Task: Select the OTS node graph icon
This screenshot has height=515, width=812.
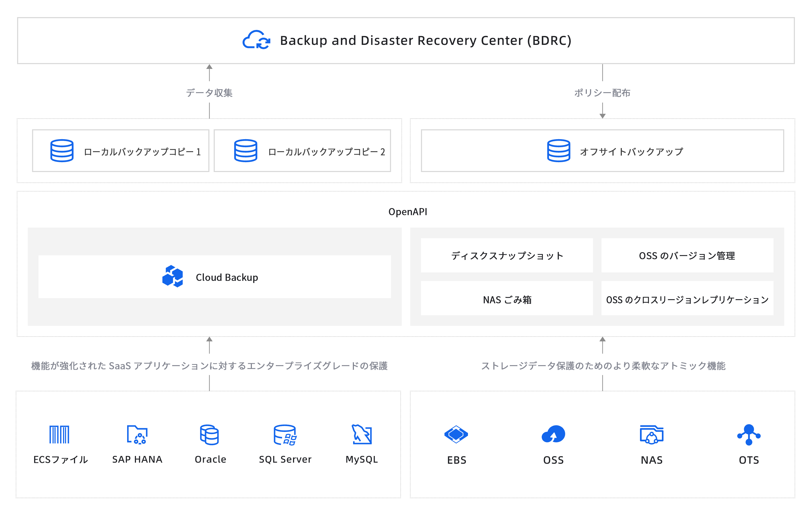Action: point(749,434)
